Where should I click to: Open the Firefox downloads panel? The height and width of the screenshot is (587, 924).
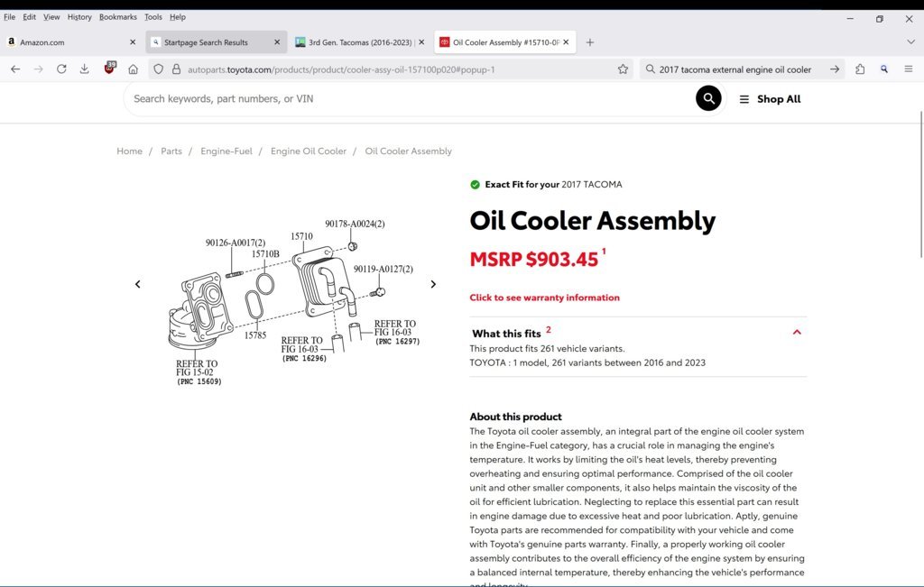(84, 69)
